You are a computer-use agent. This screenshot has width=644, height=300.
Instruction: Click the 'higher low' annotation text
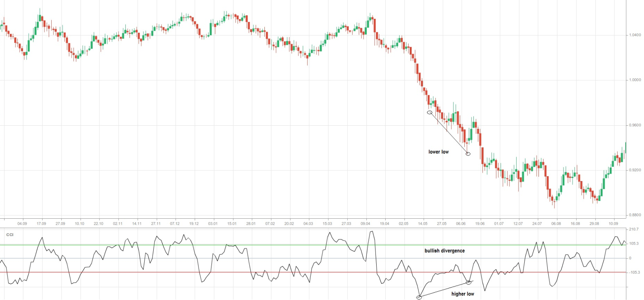pos(462,294)
